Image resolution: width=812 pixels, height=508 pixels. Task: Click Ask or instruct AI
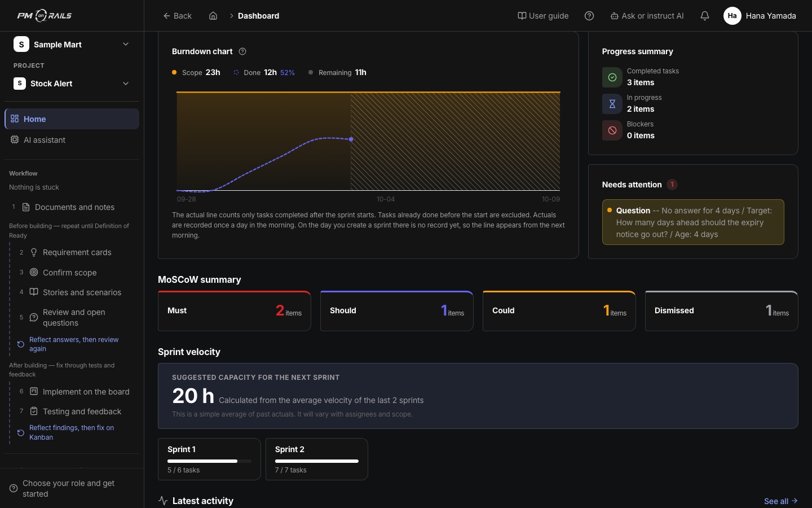click(647, 16)
